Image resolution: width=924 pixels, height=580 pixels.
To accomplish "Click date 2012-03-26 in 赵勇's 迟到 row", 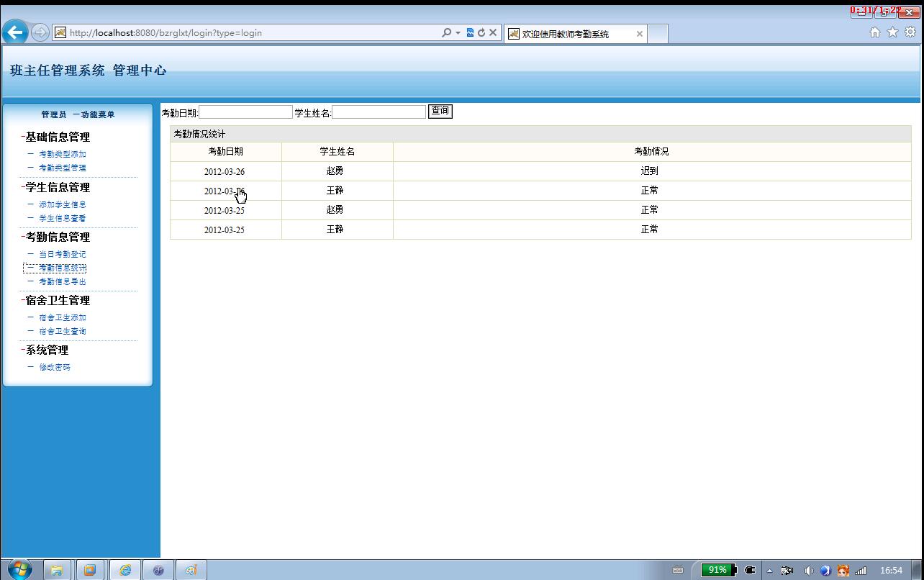I will 225,171.
